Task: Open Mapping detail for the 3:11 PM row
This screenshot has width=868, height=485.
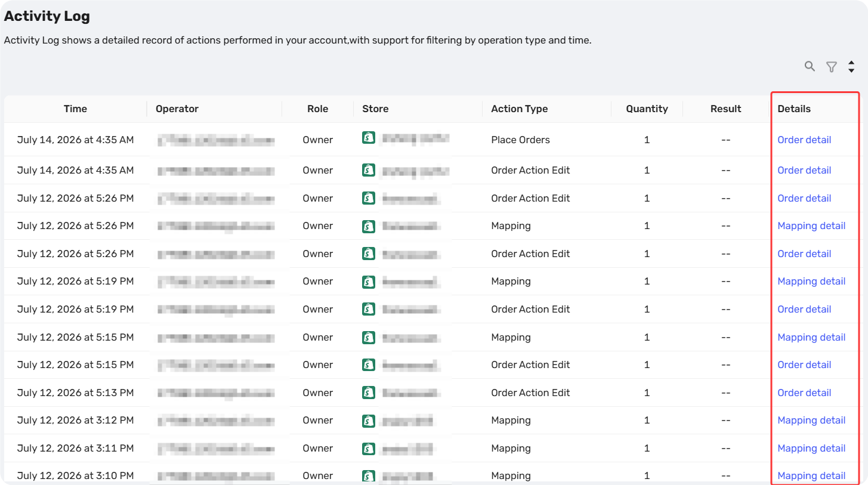Action: [x=811, y=448]
